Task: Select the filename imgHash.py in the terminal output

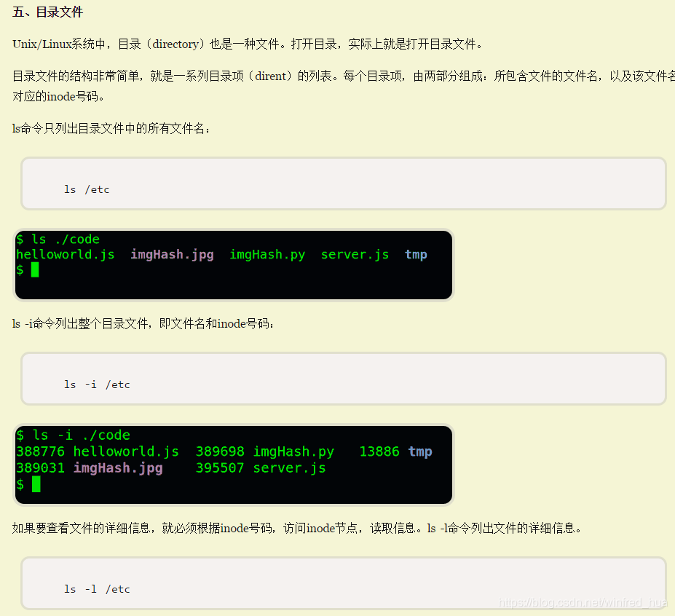Action: click(x=267, y=254)
